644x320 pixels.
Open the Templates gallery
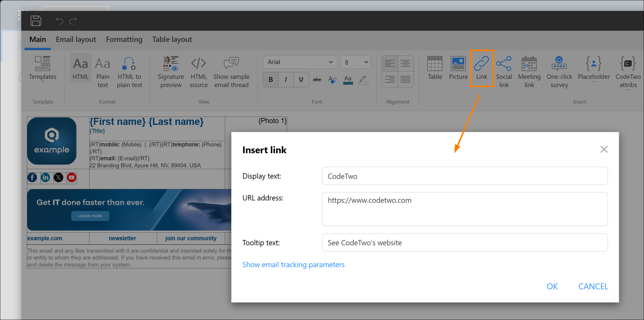43,70
